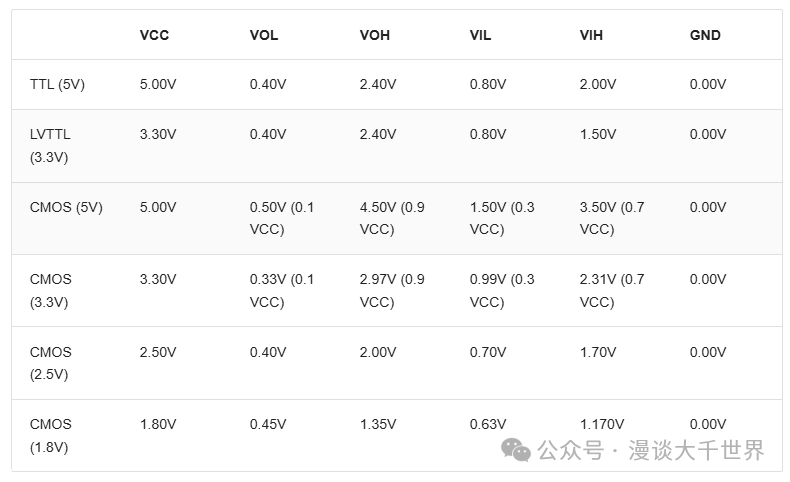Click the GND column header
The image size is (790, 482).
click(705, 35)
